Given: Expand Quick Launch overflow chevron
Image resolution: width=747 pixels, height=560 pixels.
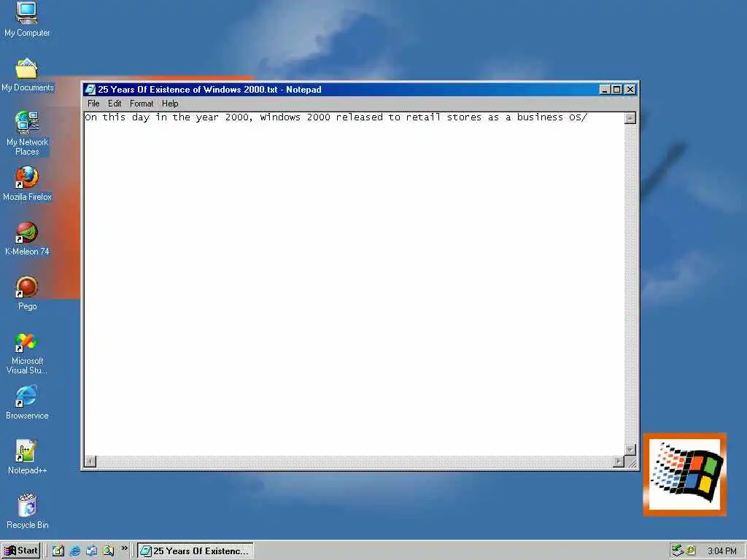Looking at the screenshot, I should click(x=125, y=548).
